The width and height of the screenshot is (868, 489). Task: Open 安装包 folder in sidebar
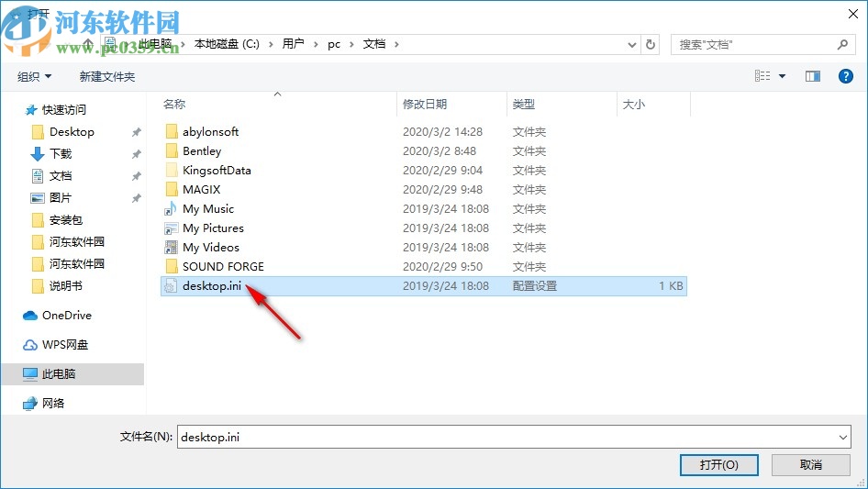(66, 220)
